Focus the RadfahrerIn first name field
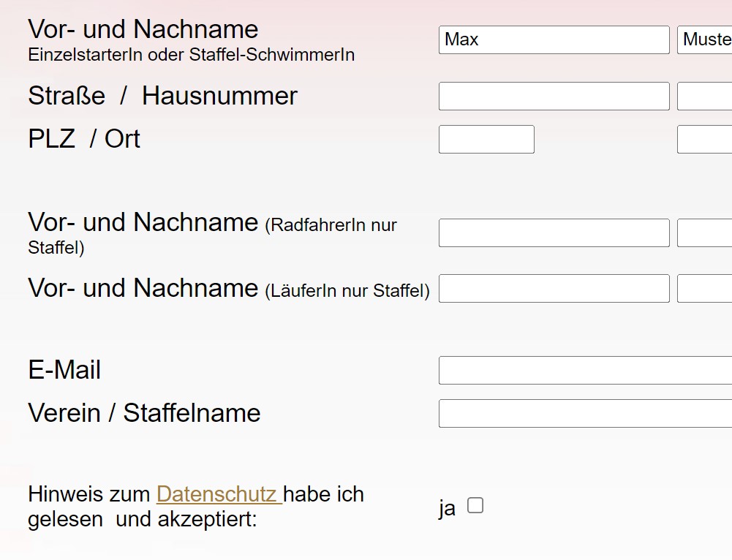The height and width of the screenshot is (560, 732). 554,232
